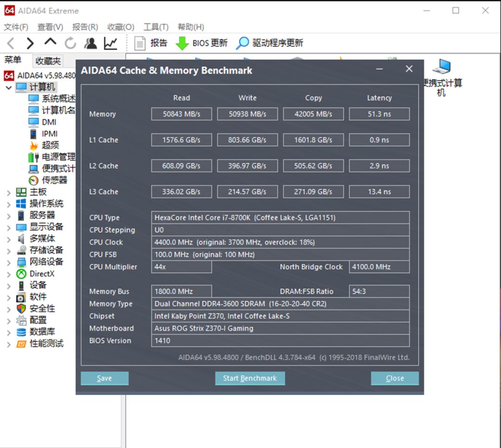
Task: Click the 报告 report toolbar button
Action: (150, 43)
